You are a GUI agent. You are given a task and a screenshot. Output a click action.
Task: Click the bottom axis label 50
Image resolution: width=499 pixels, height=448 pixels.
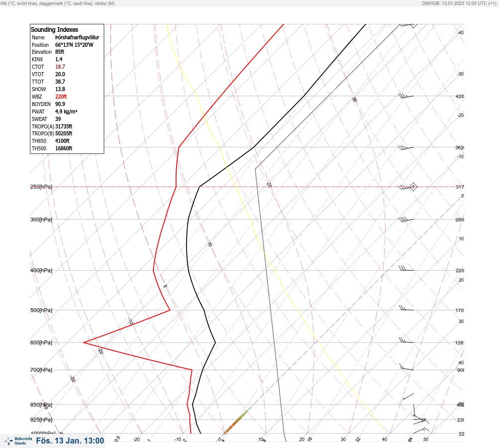[425, 440]
